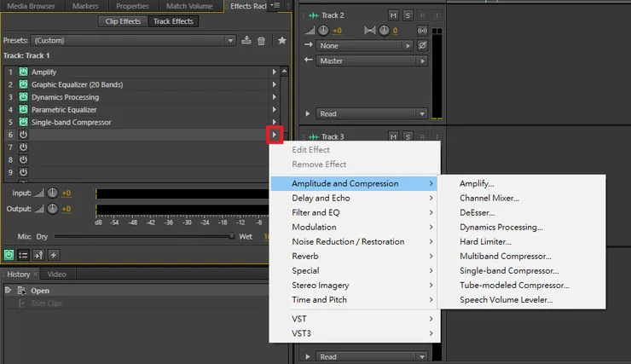Click the lightning apply-effects icon at rack bottom
The width and height of the screenshot is (631, 364).
[x=54, y=254]
